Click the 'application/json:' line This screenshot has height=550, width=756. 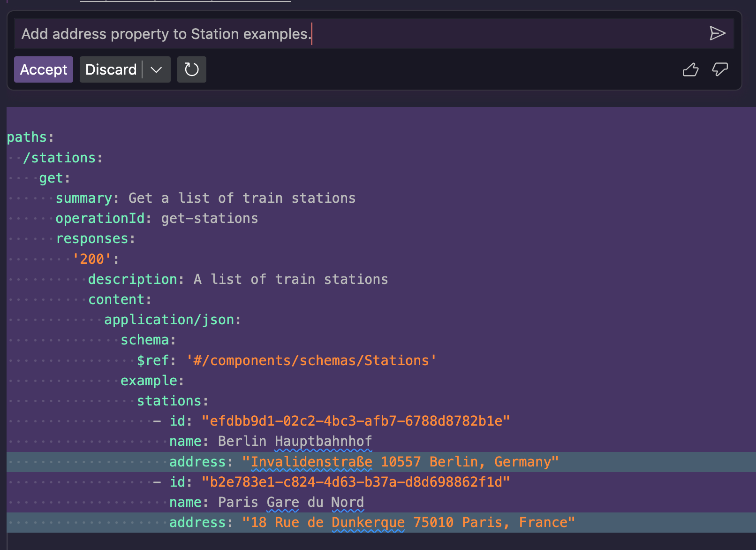(x=173, y=320)
